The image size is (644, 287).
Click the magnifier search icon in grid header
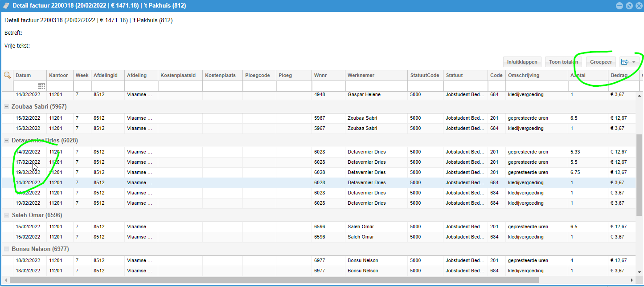[7, 75]
